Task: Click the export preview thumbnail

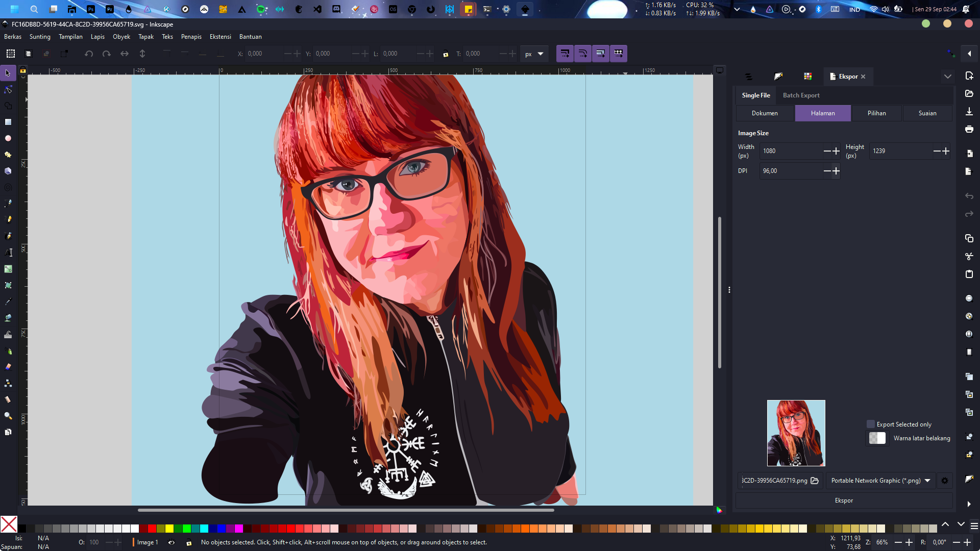Action: point(796,433)
